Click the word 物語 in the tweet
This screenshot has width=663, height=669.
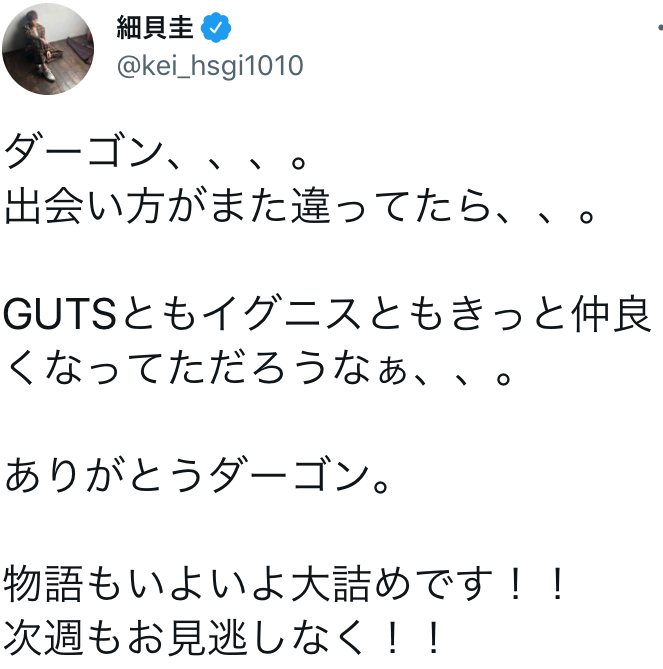tap(43, 583)
